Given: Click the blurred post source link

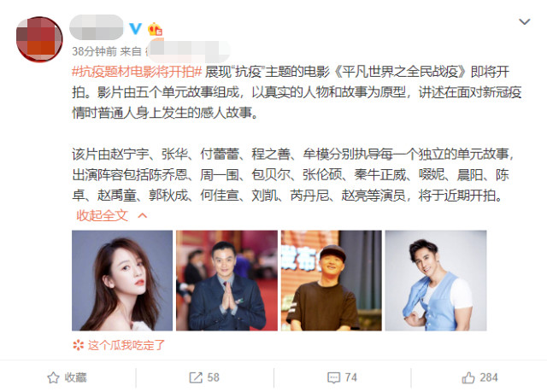Looking at the screenshot, I should (188, 51).
